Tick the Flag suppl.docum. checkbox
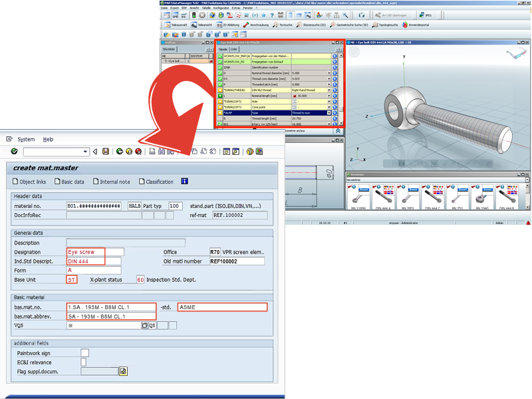532x399 pixels. click(x=100, y=371)
